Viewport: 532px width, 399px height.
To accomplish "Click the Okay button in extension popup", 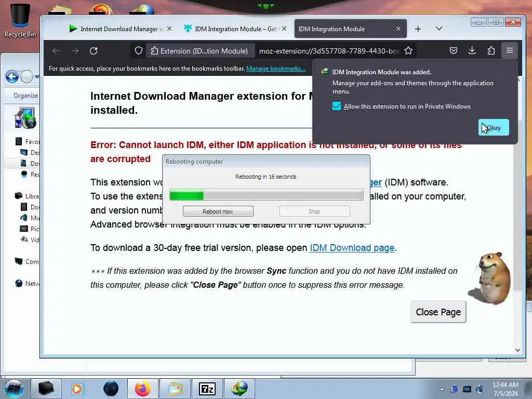I will pos(494,128).
